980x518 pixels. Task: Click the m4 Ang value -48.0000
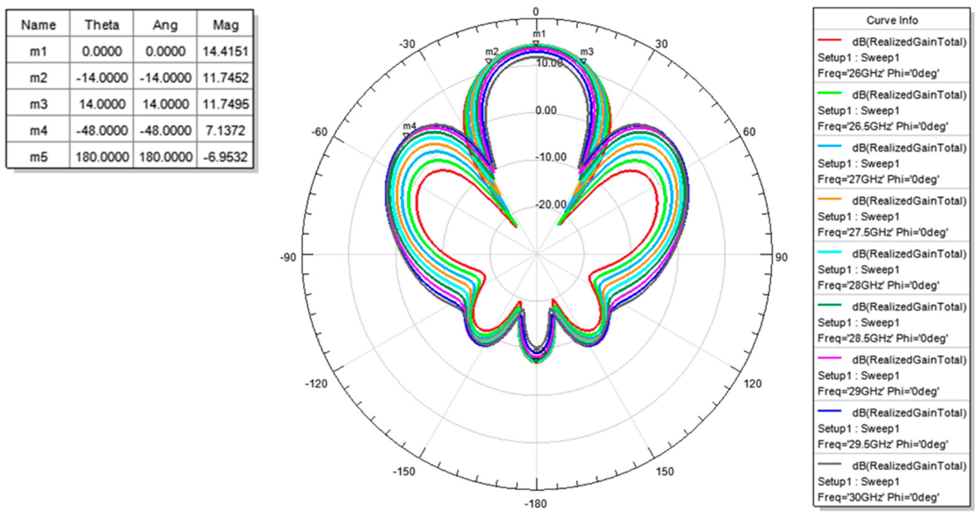click(166, 130)
